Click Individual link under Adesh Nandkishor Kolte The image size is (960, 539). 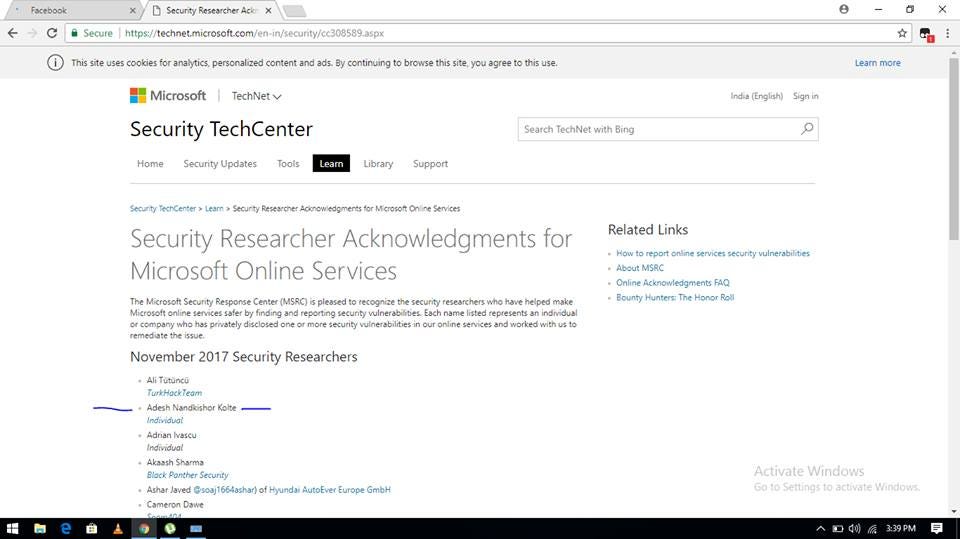[x=165, y=420]
